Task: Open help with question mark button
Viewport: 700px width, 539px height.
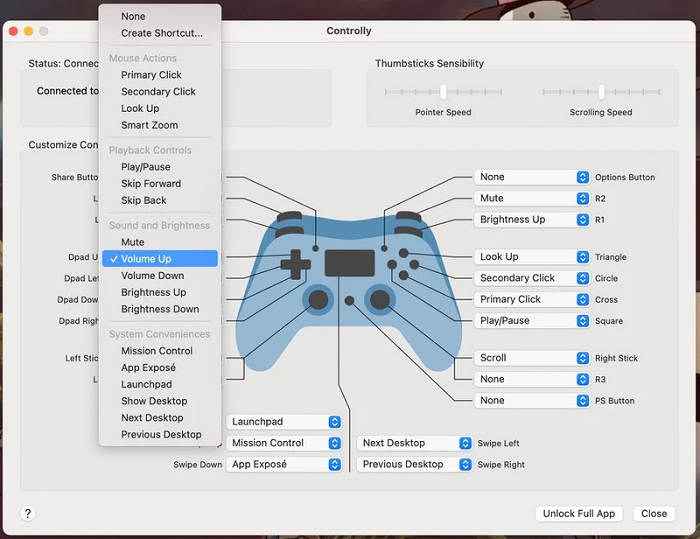Action: pos(28,514)
